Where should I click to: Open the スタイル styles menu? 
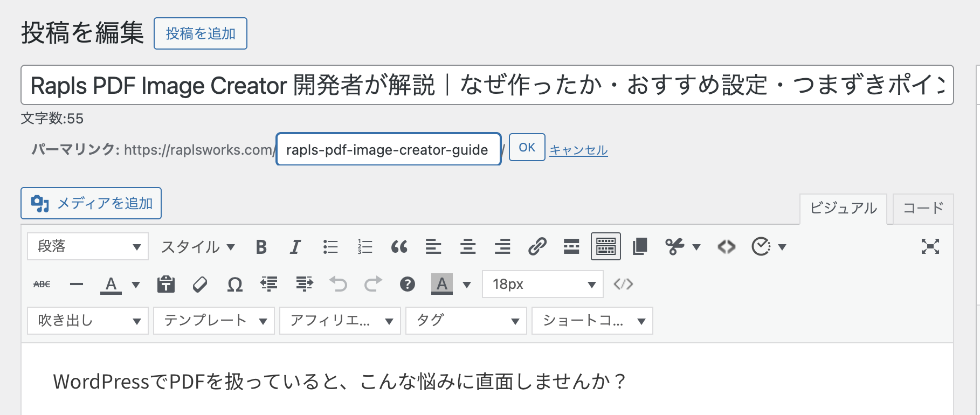(x=198, y=247)
